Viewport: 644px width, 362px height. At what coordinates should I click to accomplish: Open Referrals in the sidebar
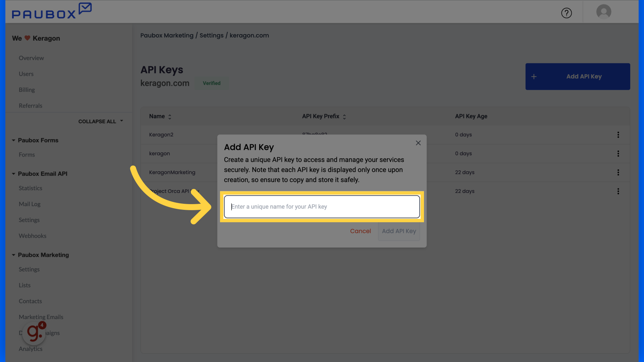point(31,106)
